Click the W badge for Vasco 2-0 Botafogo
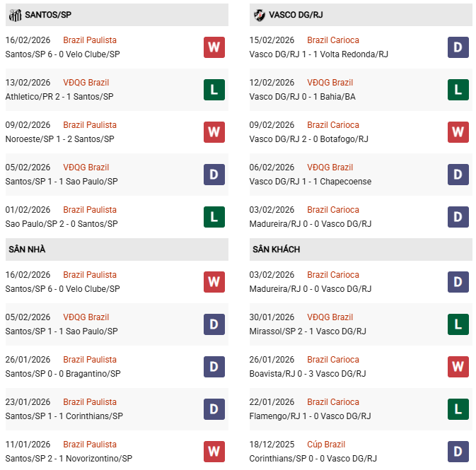 (x=458, y=132)
